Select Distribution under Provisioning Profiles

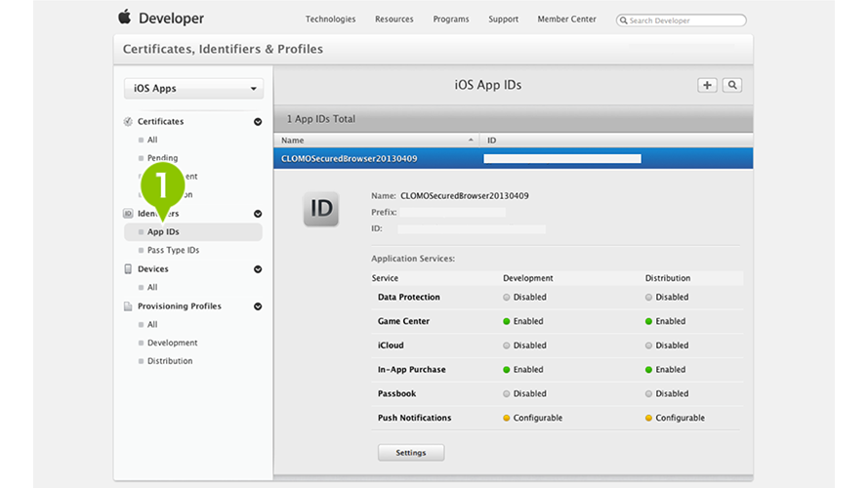(x=170, y=361)
